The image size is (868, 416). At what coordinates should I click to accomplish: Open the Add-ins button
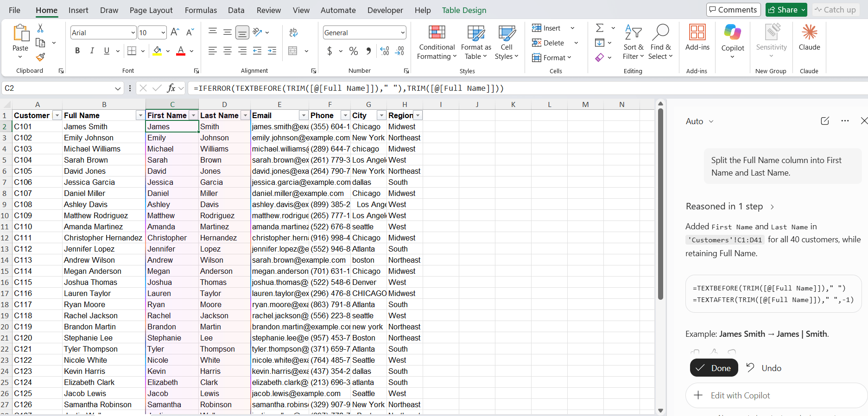(697, 38)
